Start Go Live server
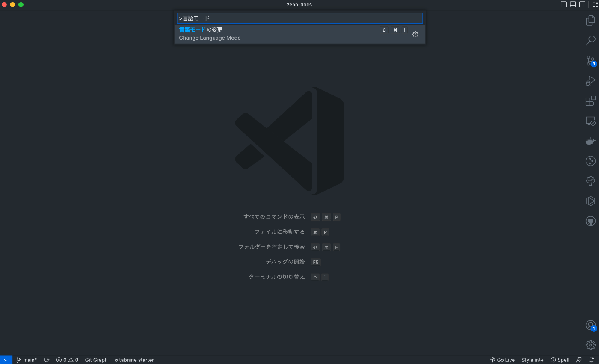 coord(502,360)
